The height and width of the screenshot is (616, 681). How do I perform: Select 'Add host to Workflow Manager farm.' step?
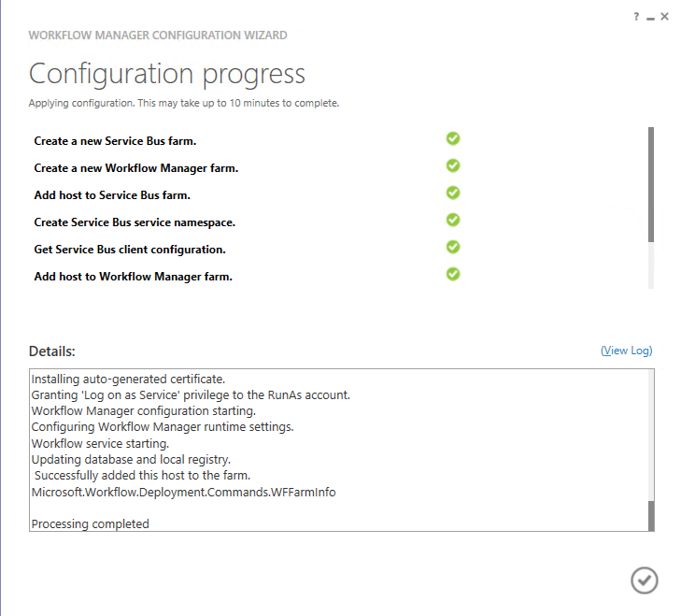point(133,277)
